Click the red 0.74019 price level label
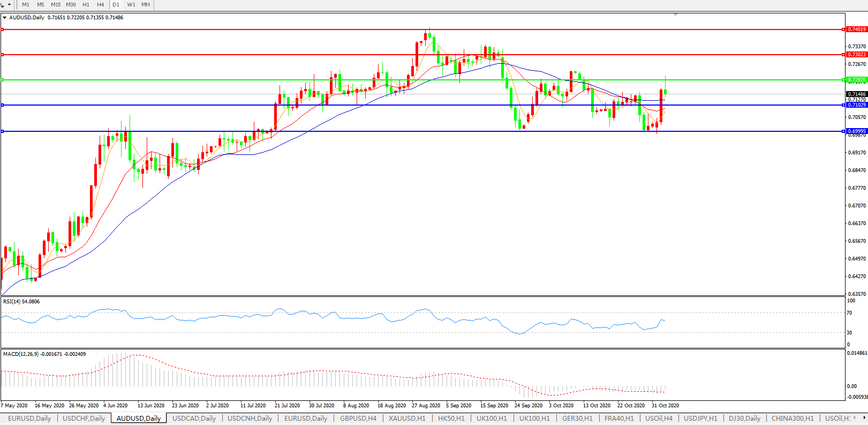 pyautogui.click(x=857, y=29)
